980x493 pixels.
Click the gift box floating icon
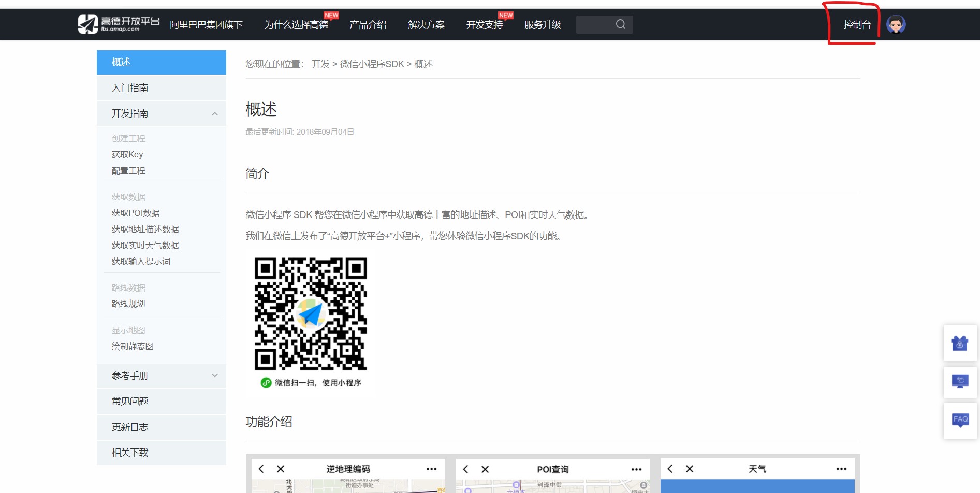click(960, 343)
